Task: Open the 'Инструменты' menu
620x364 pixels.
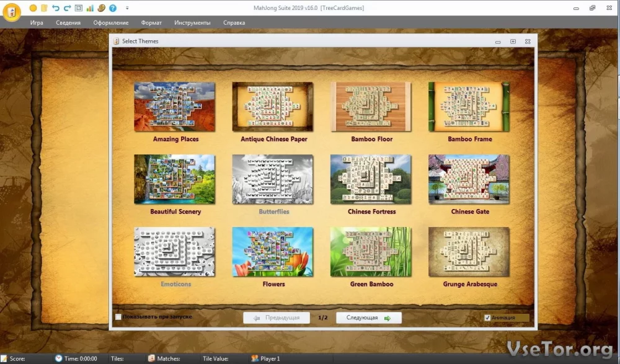Action: pos(192,23)
